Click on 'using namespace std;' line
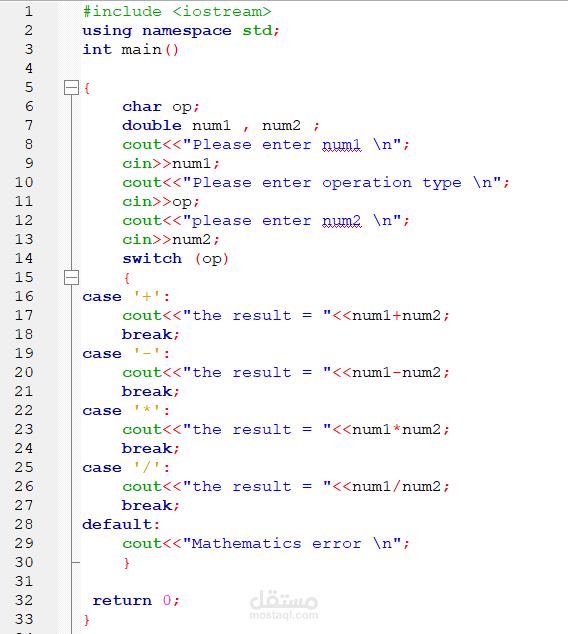This screenshot has height=634, width=568. (x=181, y=31)
